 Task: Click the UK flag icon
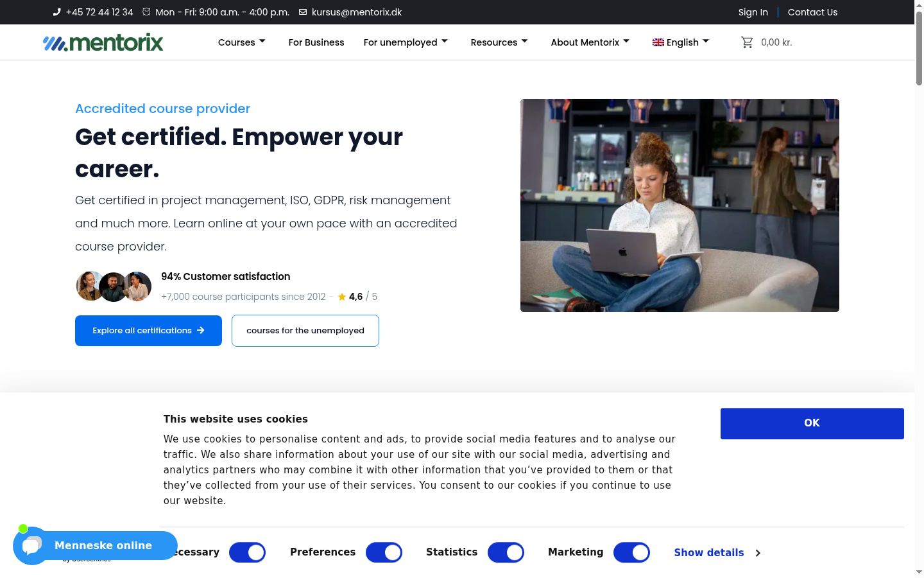[x=658, y=42]
